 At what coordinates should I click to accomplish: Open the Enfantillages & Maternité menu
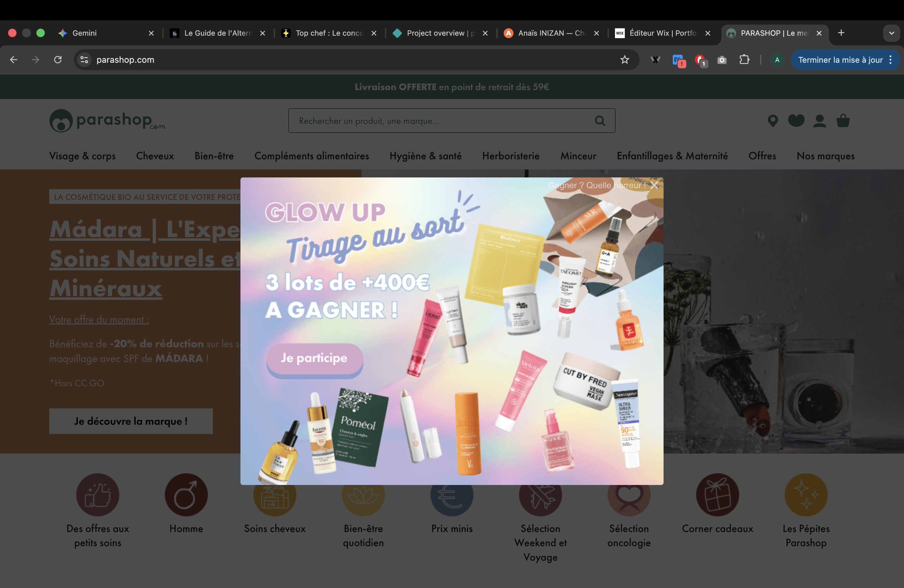pyautogui.click(x=672, y=156)
